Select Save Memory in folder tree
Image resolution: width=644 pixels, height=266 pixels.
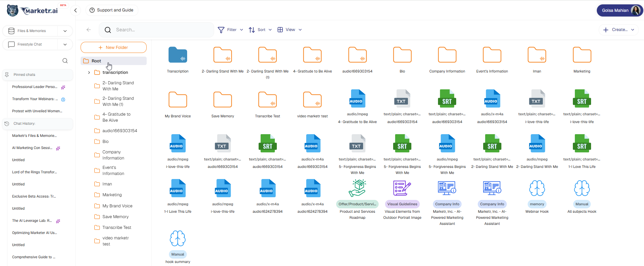[x=115, y=216]
